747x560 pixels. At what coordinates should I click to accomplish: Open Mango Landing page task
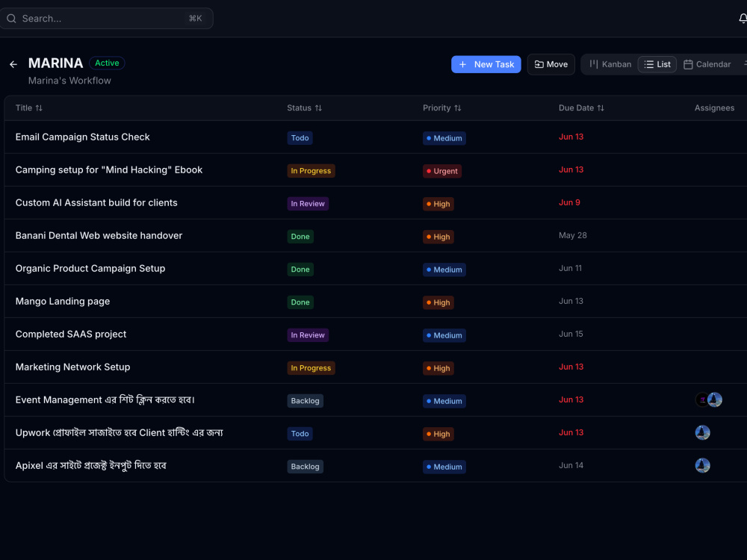coord(63,302)
